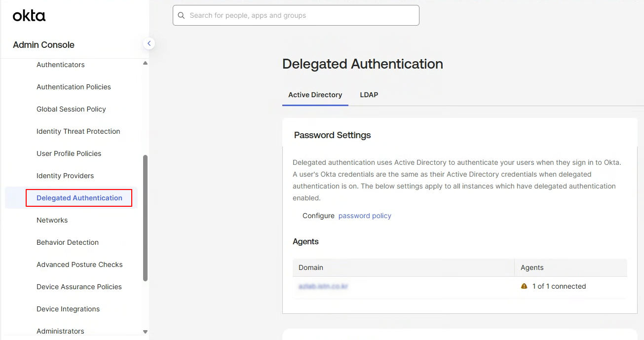The image size is (644, 340).
Task: Open Identity Providers
Action: 65,176
